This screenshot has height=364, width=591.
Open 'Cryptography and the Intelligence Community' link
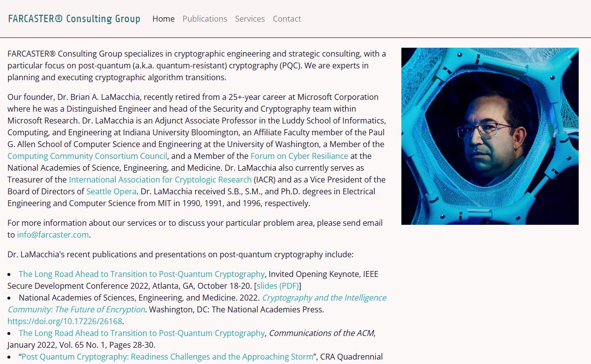pos(197,303)
